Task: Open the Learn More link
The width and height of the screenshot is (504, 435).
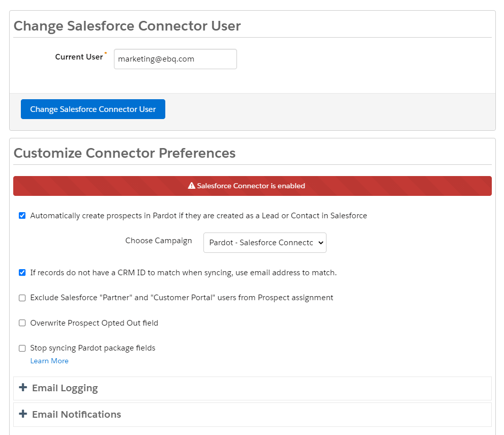Action: click(49, 361)
